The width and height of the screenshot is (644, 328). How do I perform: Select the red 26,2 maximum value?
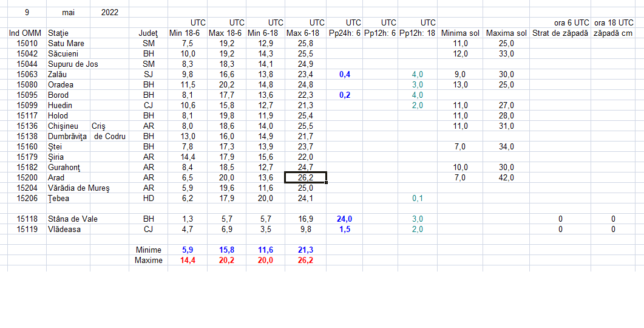click(305, 260)
